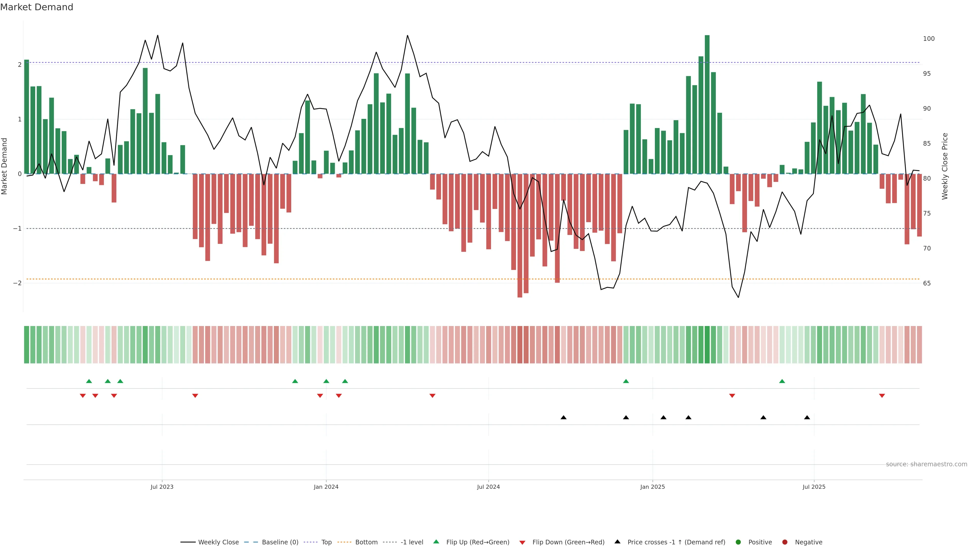The image size is (980, 551).
Task: Click the Market Demand chart title
Action: 36,7
